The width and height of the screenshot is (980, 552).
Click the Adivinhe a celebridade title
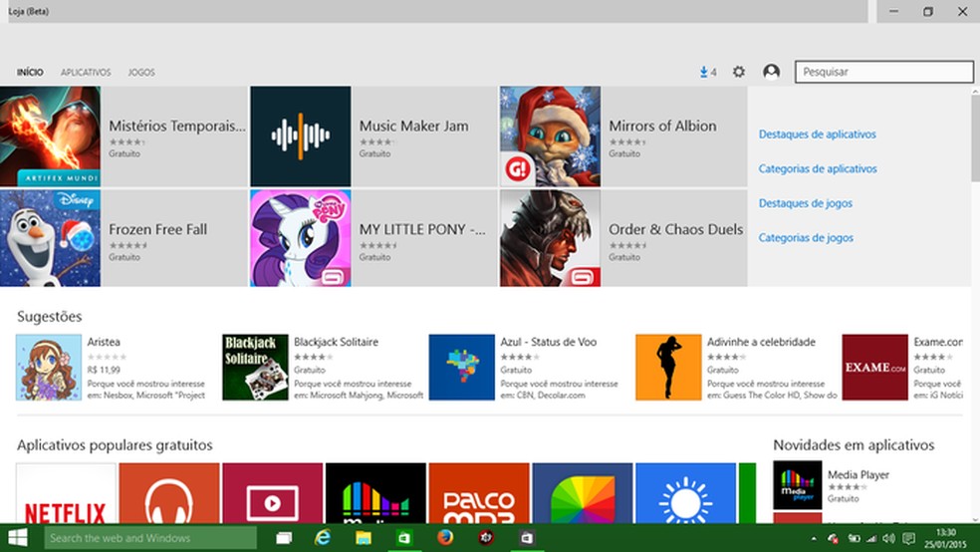click(x=761, y=342)
